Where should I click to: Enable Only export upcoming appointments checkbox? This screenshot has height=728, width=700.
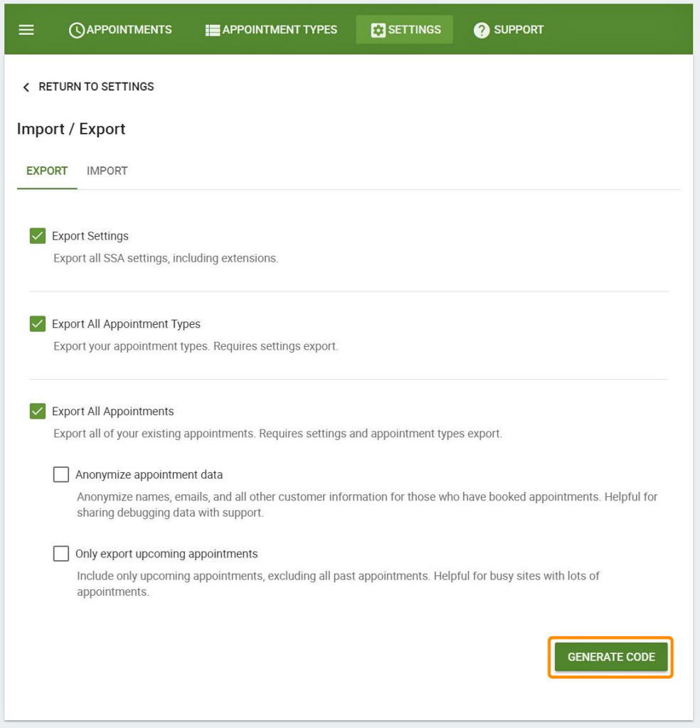[x=61, y=553]
